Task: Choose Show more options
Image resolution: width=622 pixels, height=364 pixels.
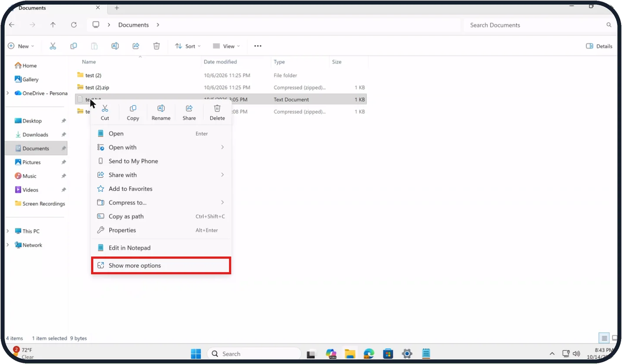Action: [161, 265]
